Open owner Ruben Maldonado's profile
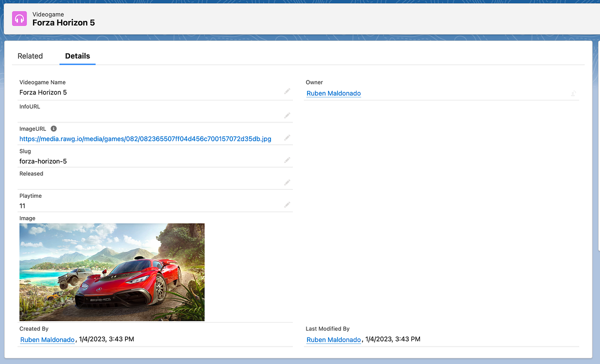 [333, 93]
